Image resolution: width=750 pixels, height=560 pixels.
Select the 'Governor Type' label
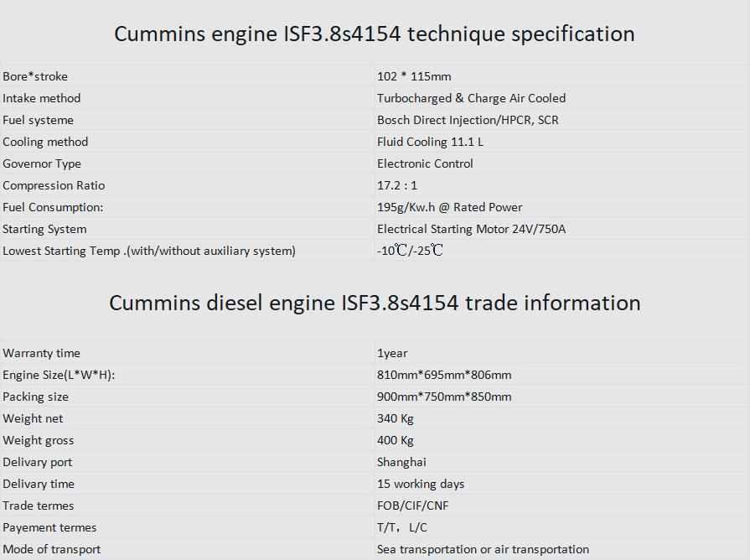tap(42, 163)
